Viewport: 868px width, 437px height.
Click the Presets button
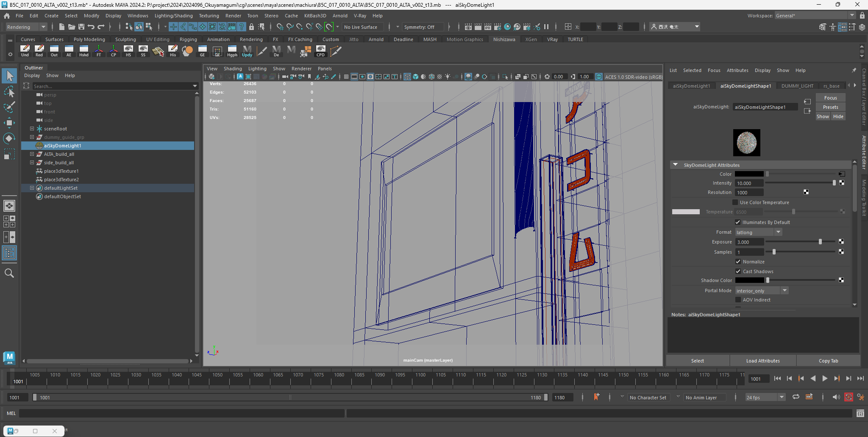[x=830, y=107]
